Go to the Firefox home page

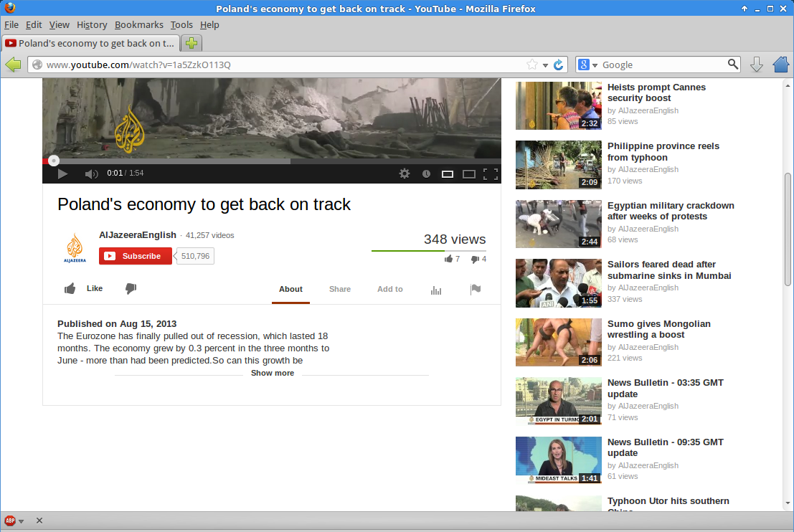(x=781, y=65)
